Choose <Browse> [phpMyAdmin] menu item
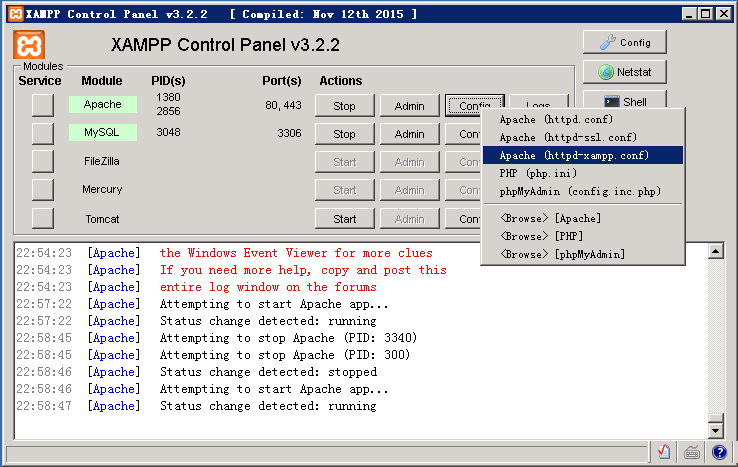738x467 pixels. point(583,254)
